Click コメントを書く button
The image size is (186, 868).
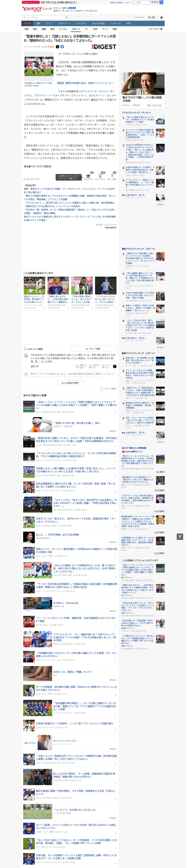pyautogui.click(x=93, y=349)
